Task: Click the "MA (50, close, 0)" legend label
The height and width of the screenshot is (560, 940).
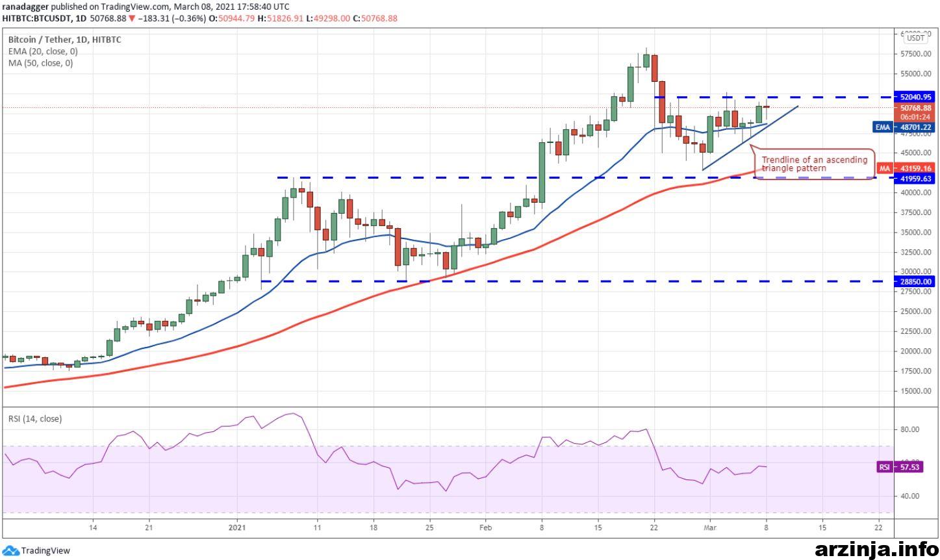Action: pyautogui.click(x=40, y=63)
